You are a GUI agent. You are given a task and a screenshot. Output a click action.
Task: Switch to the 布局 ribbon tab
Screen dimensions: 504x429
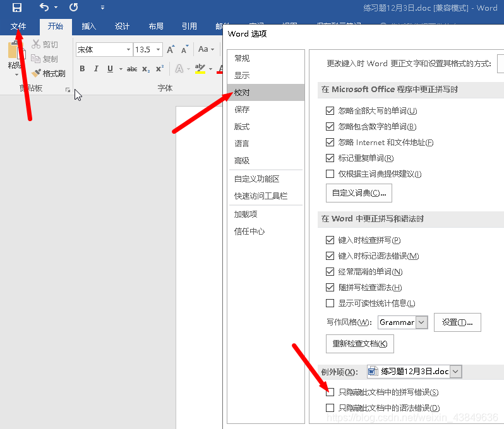pos(156,26)
